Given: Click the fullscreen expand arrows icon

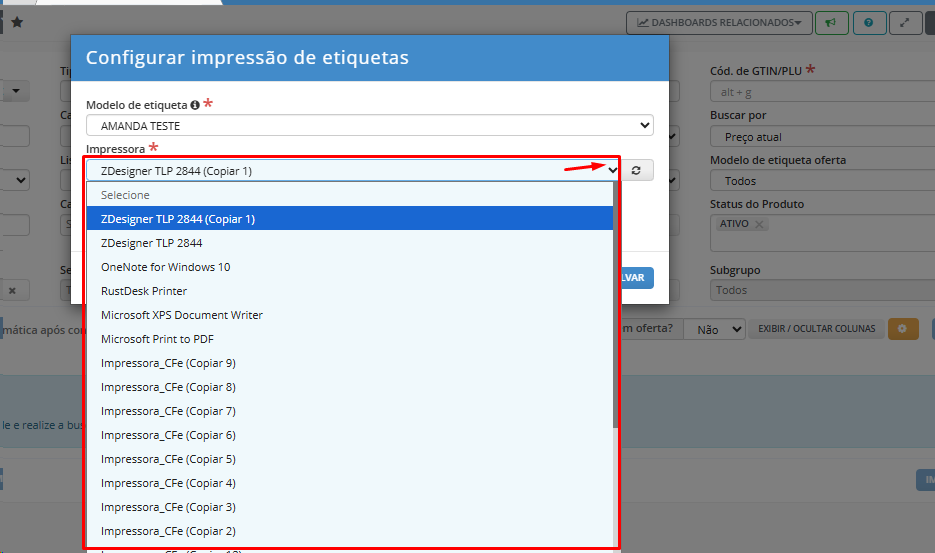Looking at the screenshot, I should (x=905, y=22).
